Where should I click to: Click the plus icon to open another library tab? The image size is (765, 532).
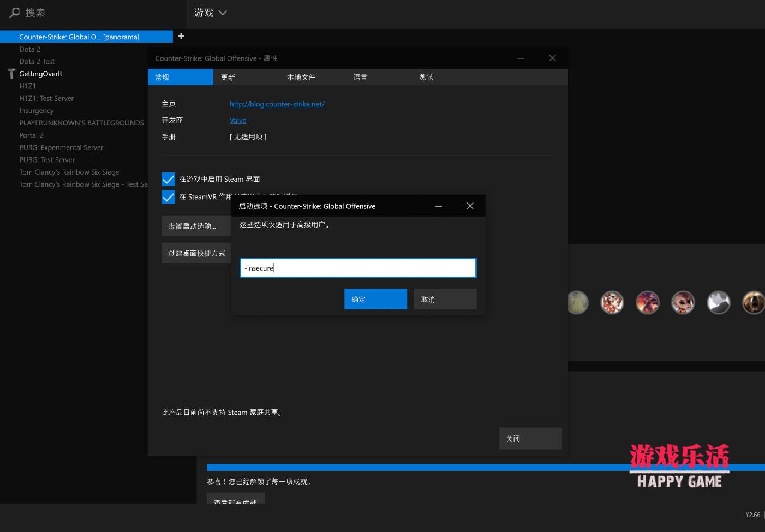[181, 36]
